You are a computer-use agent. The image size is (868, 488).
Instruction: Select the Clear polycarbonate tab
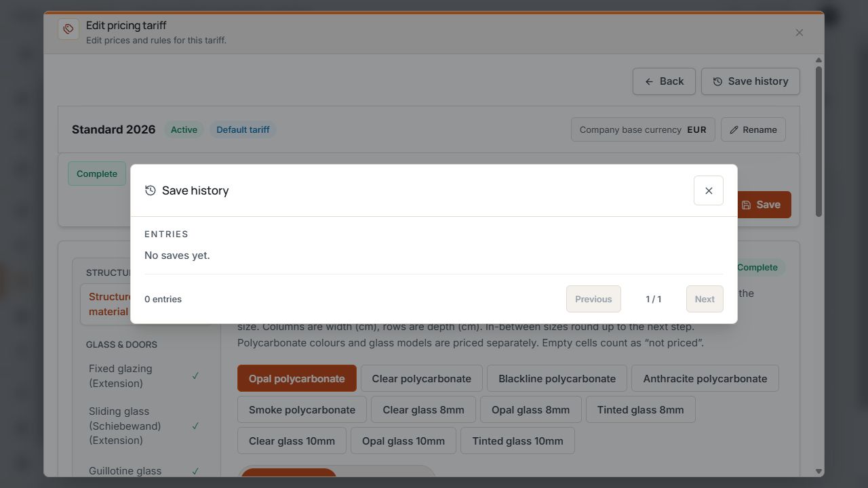(421, 378)
